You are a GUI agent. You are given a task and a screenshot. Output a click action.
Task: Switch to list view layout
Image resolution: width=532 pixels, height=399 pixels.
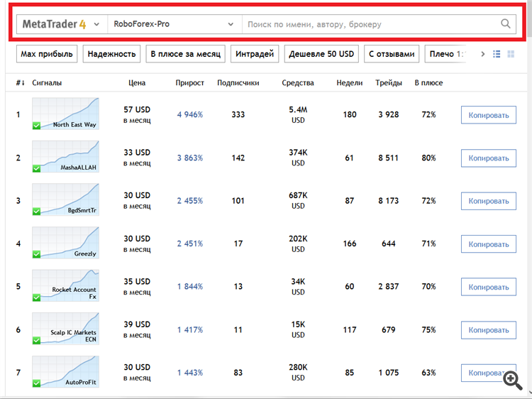(497, 54)
